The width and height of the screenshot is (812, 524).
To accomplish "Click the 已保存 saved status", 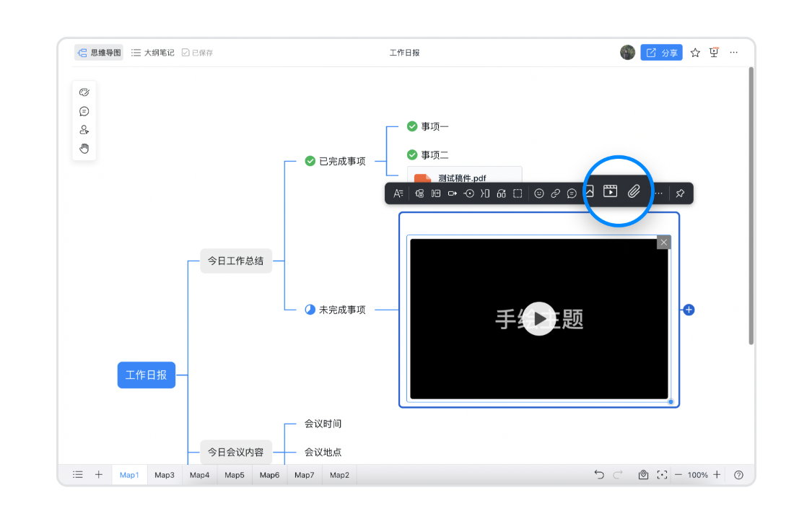I will [x=197, y=52].
